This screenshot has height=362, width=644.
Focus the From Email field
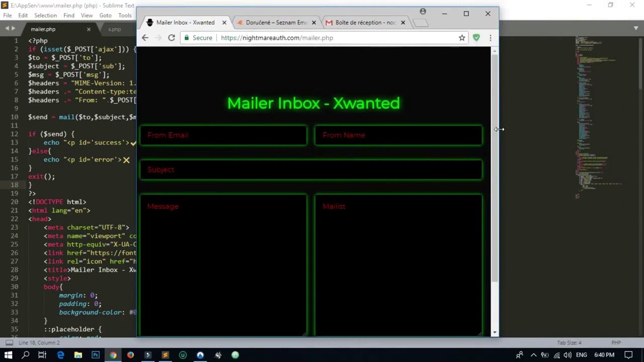point(223,135)
